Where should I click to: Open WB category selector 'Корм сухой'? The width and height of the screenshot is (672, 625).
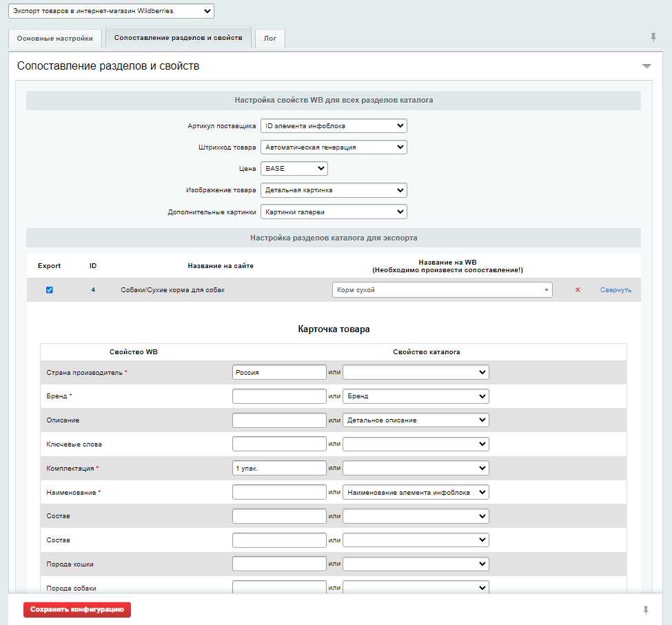coord(442,290)
